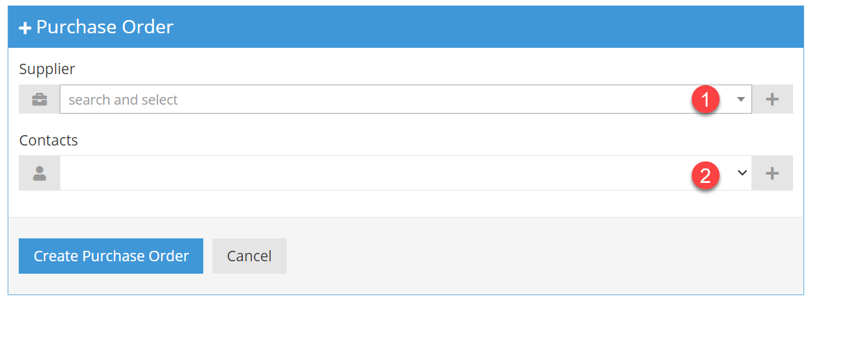Focus the Supplier search and select field
The width and height of the screenshot is (868, 343).
406,100
